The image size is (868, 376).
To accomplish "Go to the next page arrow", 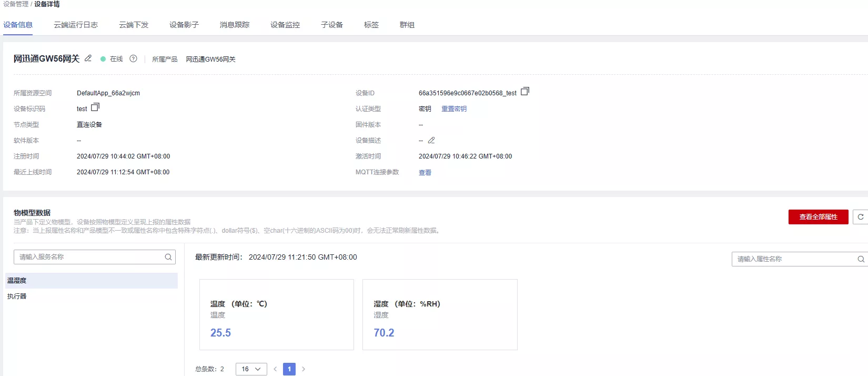I will (x=304, y=369).
